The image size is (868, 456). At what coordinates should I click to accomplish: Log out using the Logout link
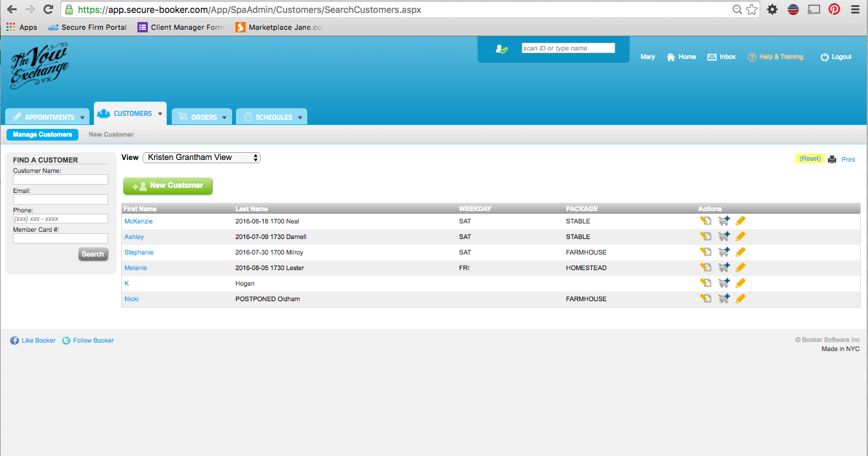[836, 57]
